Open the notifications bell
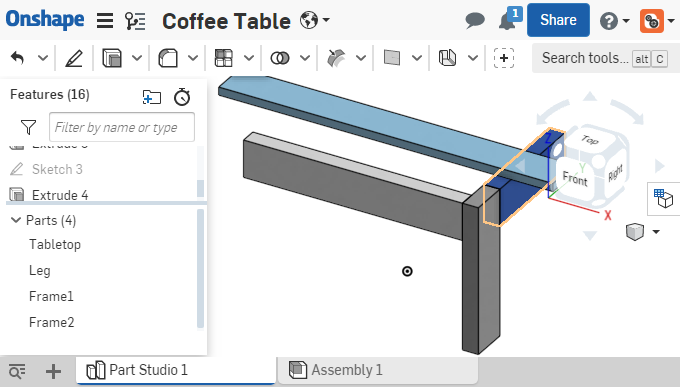This screenshot has width=680, height=387. click(507, 21)
